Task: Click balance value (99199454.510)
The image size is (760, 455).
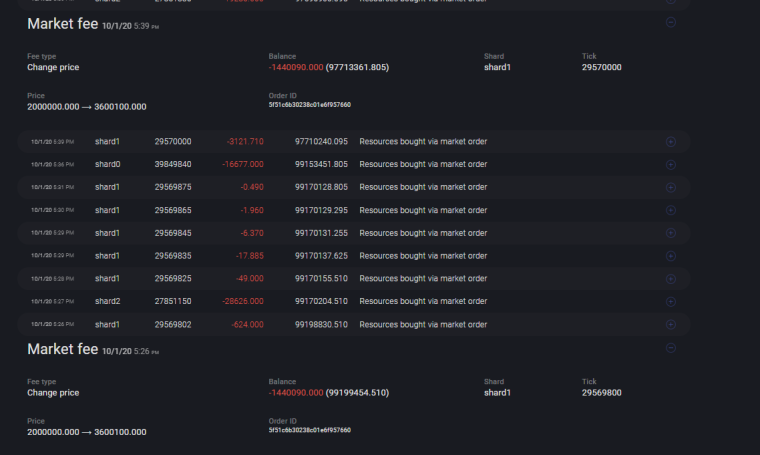Action: tap(357, 393)
